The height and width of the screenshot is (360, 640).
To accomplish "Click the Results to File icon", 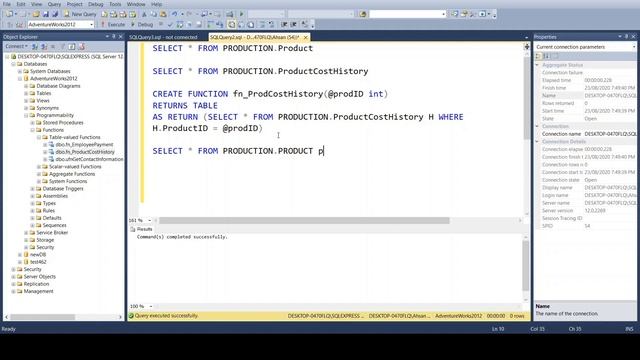I will 251,24.
